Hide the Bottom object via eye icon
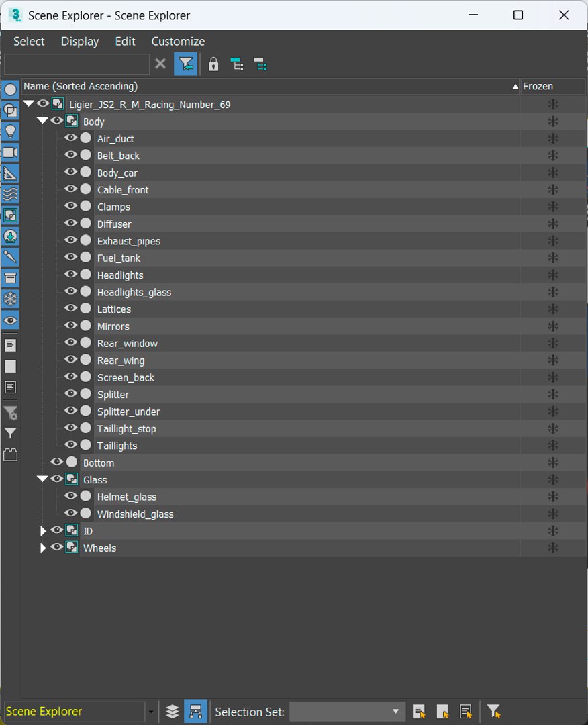Screen dimensions: 588x725 point(57,462)
